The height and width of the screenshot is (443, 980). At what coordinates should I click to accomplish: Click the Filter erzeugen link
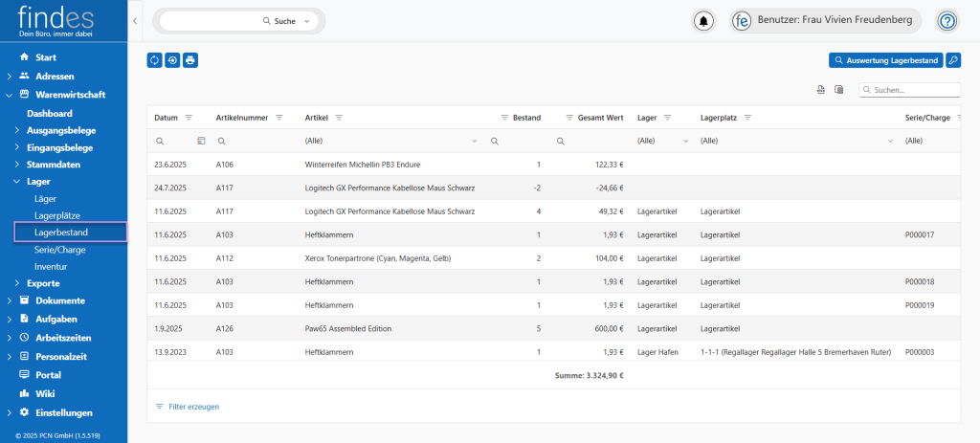[193, 407]
